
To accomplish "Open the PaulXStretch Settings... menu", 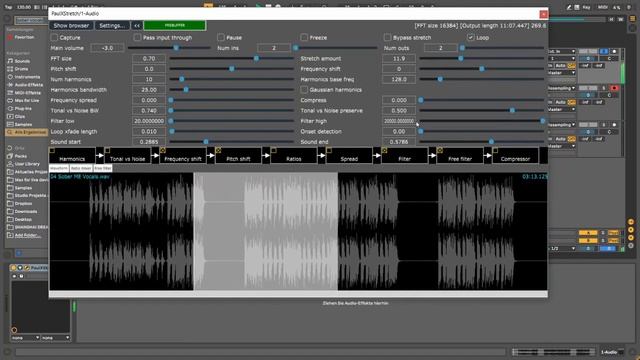I will [112, 25].
